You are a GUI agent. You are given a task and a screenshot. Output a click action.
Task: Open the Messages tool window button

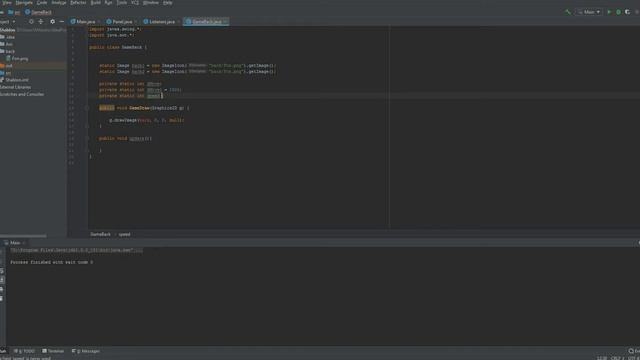click(86, 351)
